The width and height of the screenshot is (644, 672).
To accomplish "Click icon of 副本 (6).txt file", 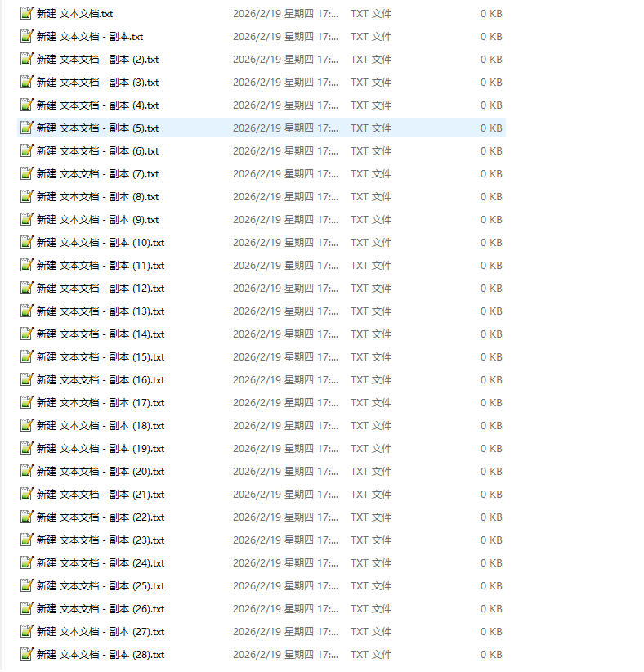I will [x=27, y=151].
